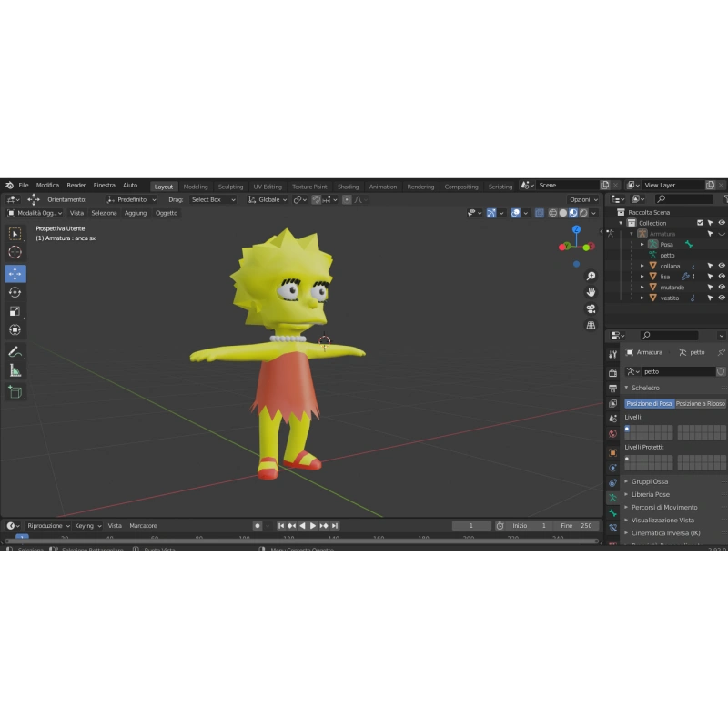Open the Physics properties tab
728x728 pixels.
coord(612,468)
